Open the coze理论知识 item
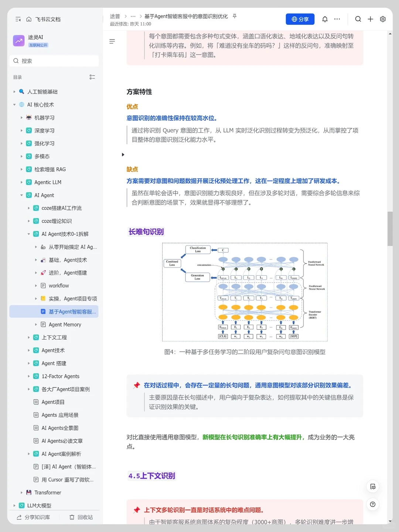 tap(57, 221)
